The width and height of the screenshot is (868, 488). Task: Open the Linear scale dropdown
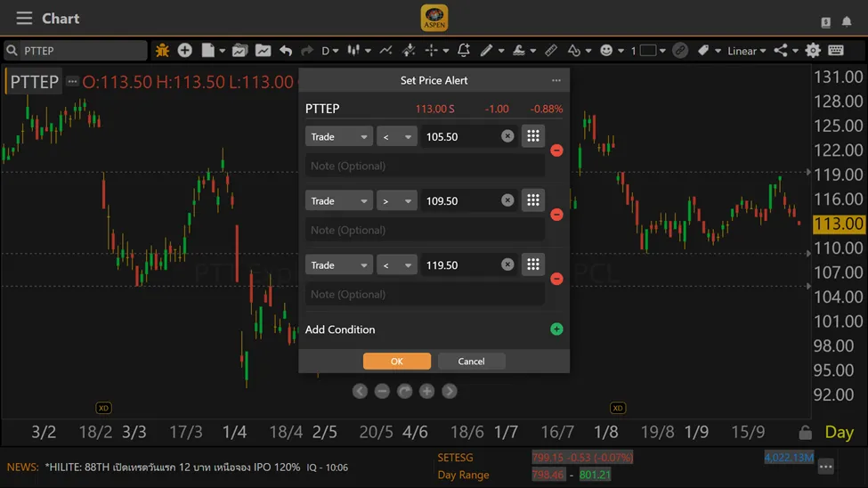click(x=746, y=51)
